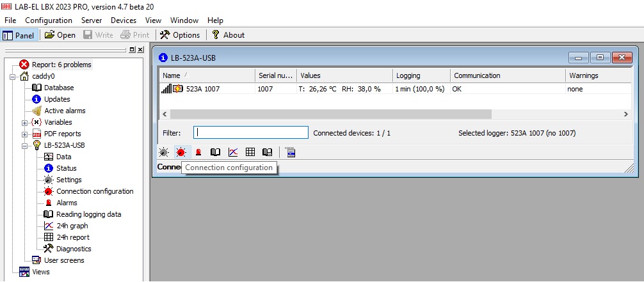Open the 24h graph toolbar icon
Screen dimensions: 644x282
(233, 152)
